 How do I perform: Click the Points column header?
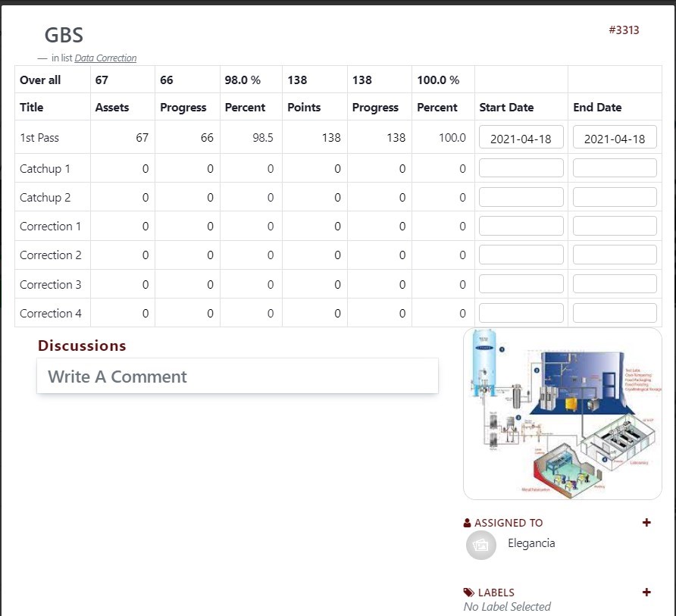[x=304, y=108]
